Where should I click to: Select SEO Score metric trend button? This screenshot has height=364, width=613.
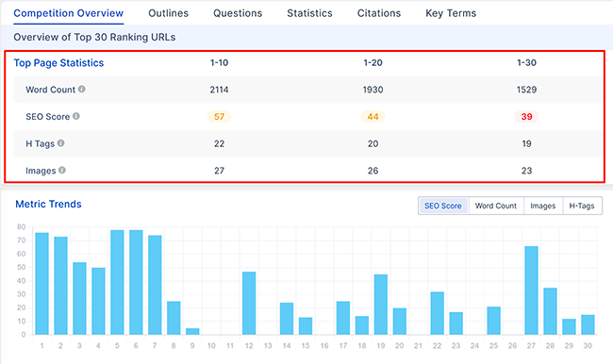click(443, 206)
